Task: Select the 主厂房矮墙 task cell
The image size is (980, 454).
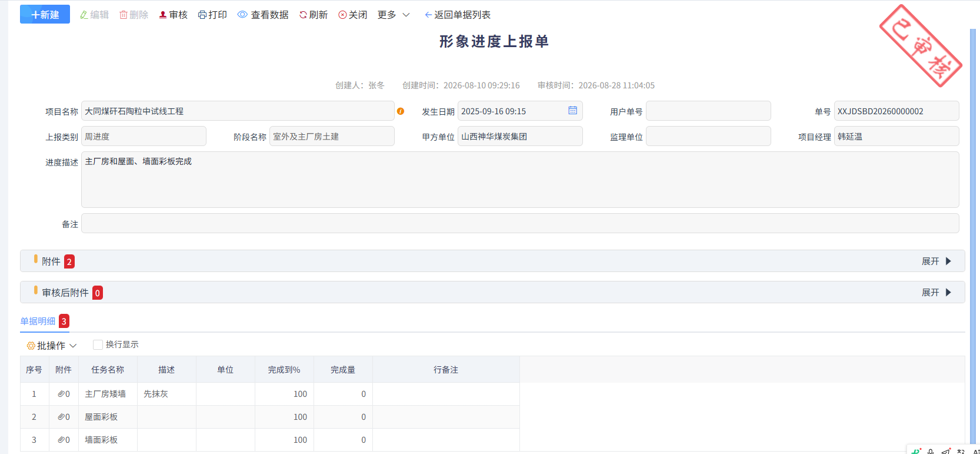Action: coord(108,394)
